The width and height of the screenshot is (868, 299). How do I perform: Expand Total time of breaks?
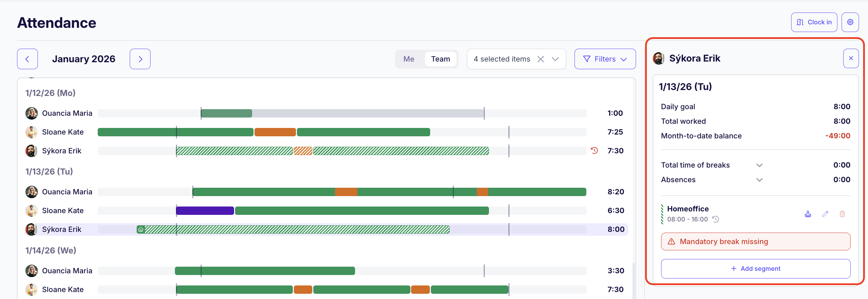759,165
